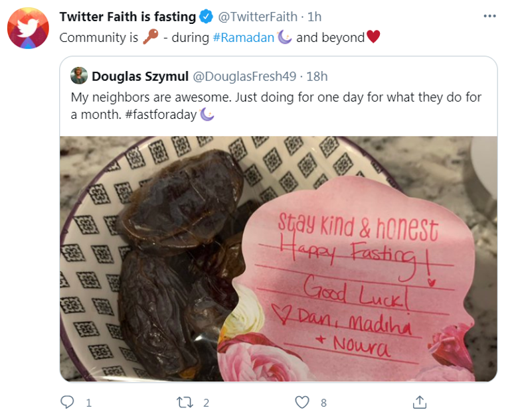This screenshot has width=510, height=420.
Task: Open the share tweet icon
Action: (x=419, y=402)
